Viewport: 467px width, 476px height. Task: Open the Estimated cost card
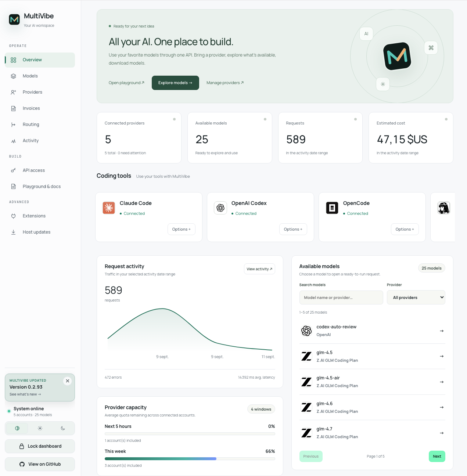point(411,138)
